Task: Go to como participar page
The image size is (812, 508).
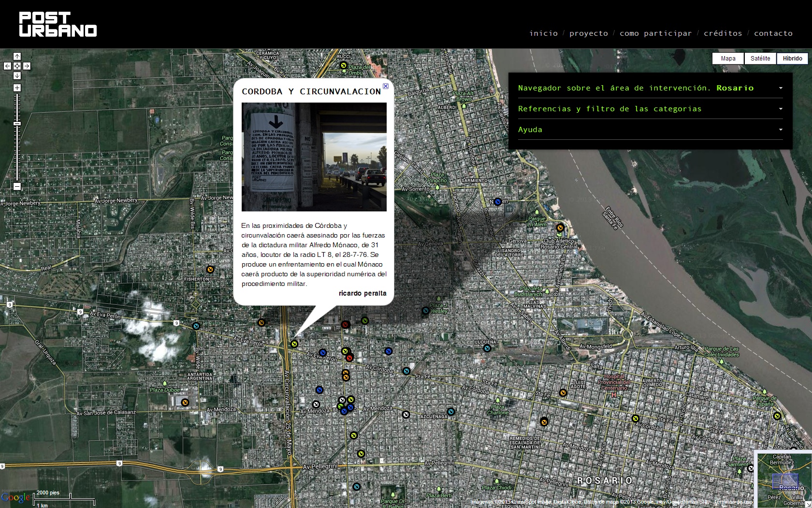Action: (x=655, y=33)
